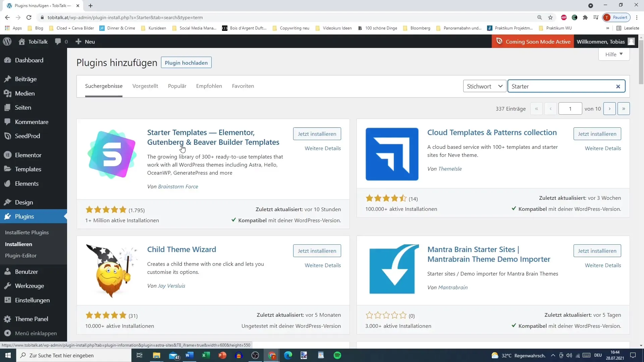Open PowerPoint from taskbar

pyautogui.click(x=222, y=355)
